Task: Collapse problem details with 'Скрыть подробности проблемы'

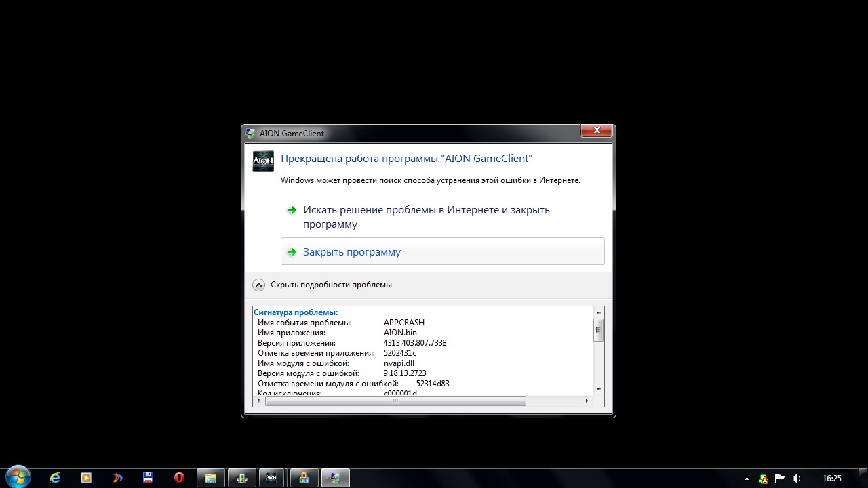Action: [322, 285]
